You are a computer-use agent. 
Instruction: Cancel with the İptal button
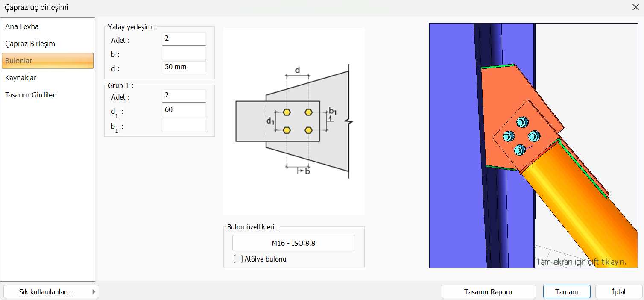coord(618,292)
